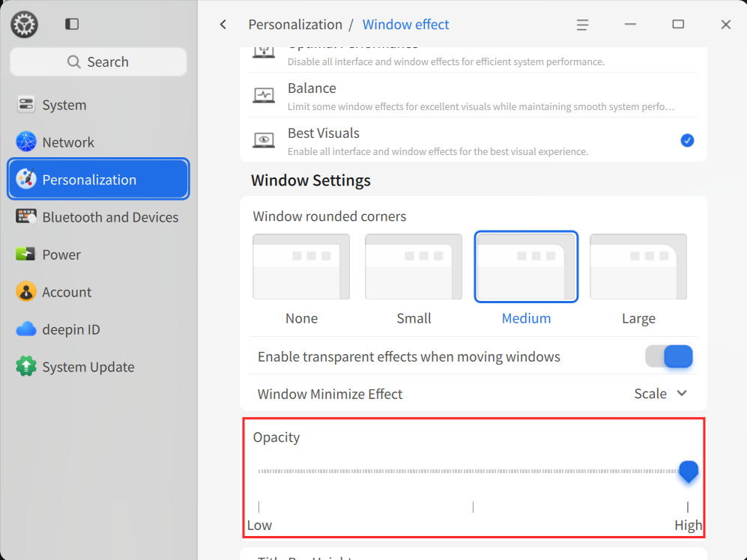This screenshot has width=747, height=560.
Task: Click the Opacity label
Action: [276, 437]
